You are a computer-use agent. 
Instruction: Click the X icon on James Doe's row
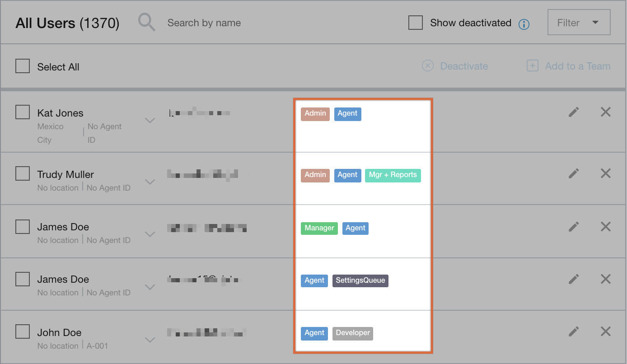[x=605, y=226]
